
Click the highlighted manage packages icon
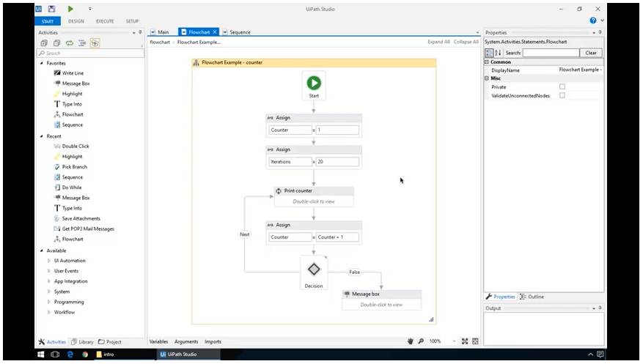tap(95, 43)
